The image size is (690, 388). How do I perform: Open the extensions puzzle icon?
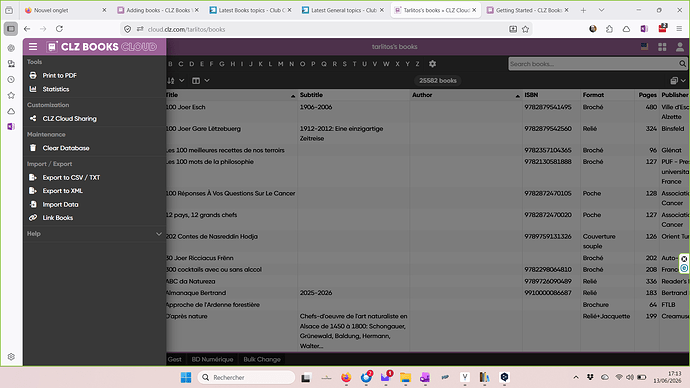click(609, 29)
